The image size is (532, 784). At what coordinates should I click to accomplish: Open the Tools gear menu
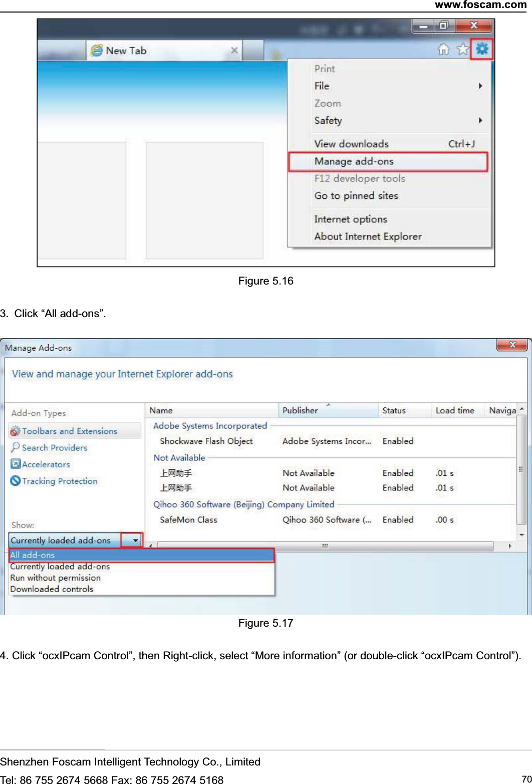coord(481,50)
